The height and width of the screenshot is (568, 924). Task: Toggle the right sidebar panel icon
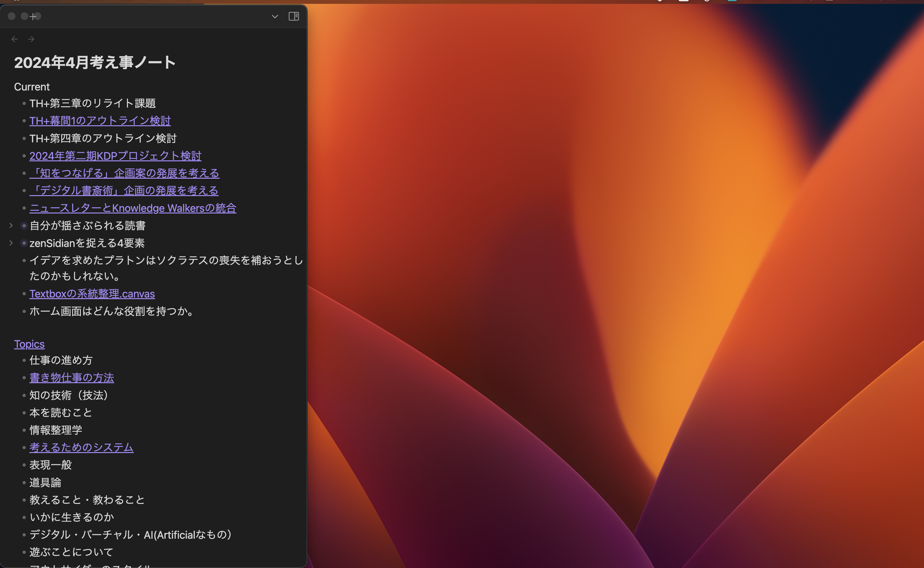[x=294, y=16]
